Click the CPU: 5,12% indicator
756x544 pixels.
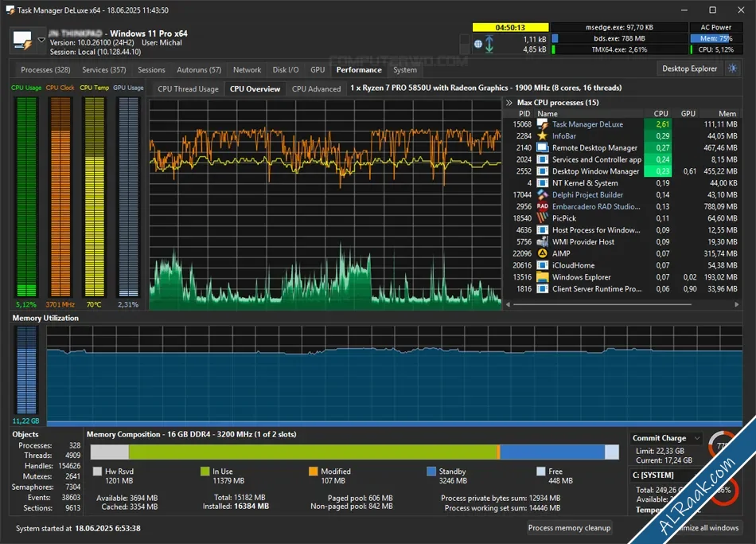pos(716,49)
